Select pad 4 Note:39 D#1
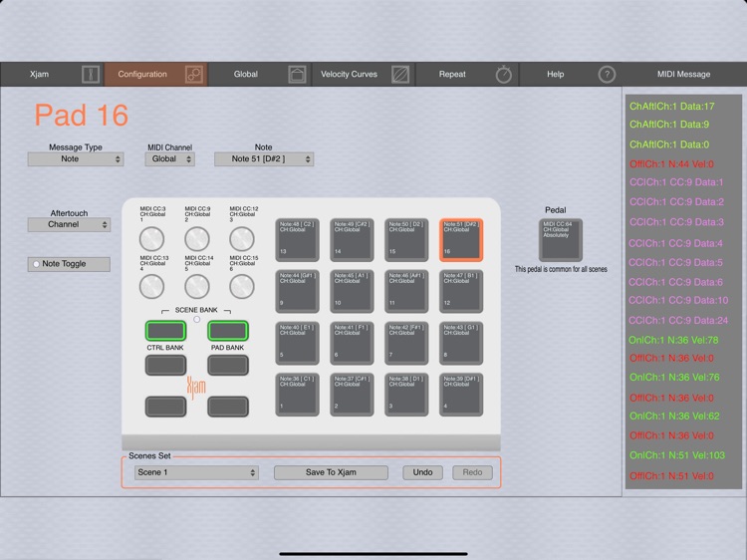The height and width of the screenshot is (560, 747). [461, 395]
